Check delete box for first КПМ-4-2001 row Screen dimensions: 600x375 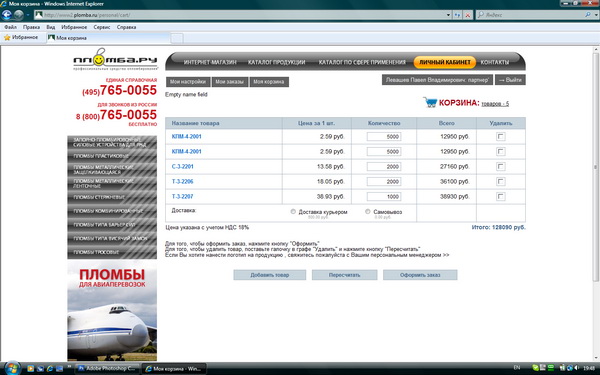coord(501,137)
